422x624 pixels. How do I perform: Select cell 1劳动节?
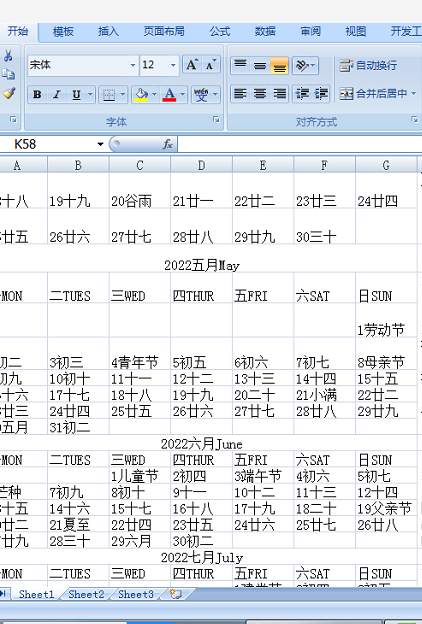[x=386, y=321]
